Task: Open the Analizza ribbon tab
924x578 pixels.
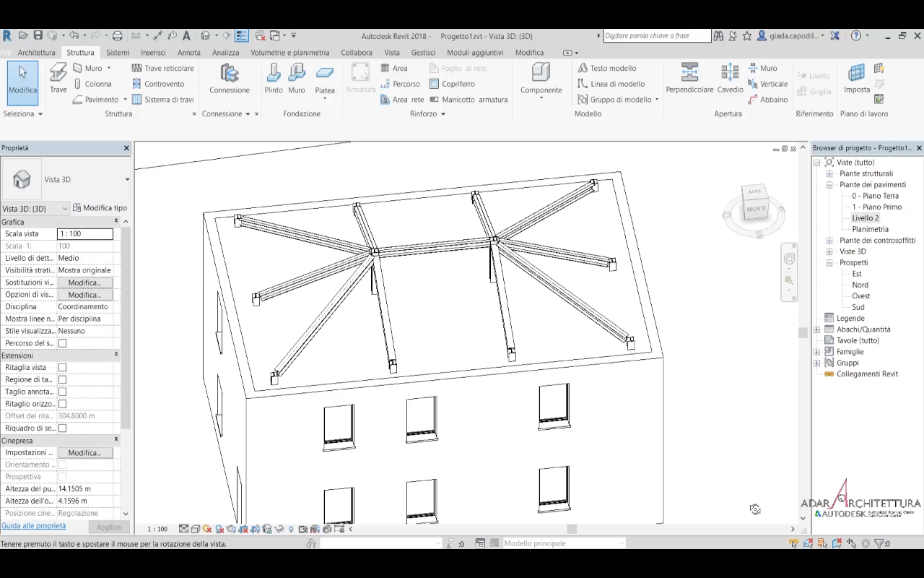Action: (x=225, y=53)
